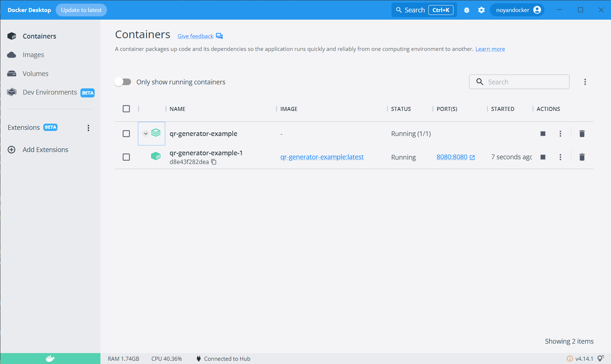Click the containers Search input field
The width and height of the screenshot is (611, 364).
point(519,82)
